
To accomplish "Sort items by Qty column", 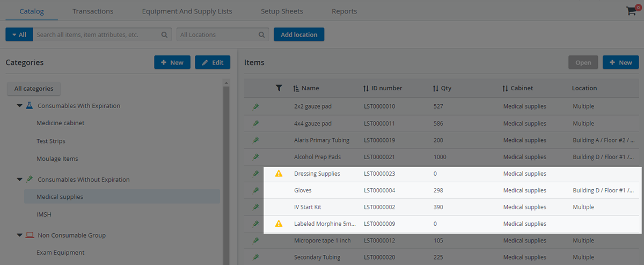I will coord(442,88).
